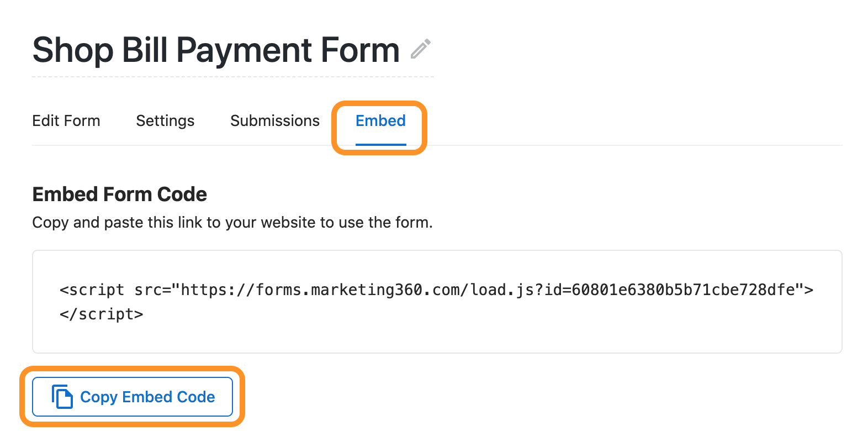This screenshot has height=431, width=868.
Task: Click the word Shop in the form title
Action: click(72, 50)
